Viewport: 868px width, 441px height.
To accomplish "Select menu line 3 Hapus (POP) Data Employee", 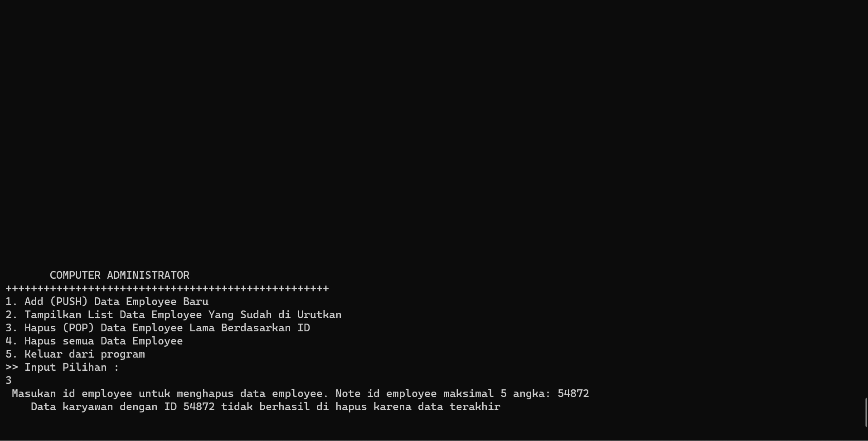I will click(158, 328).
